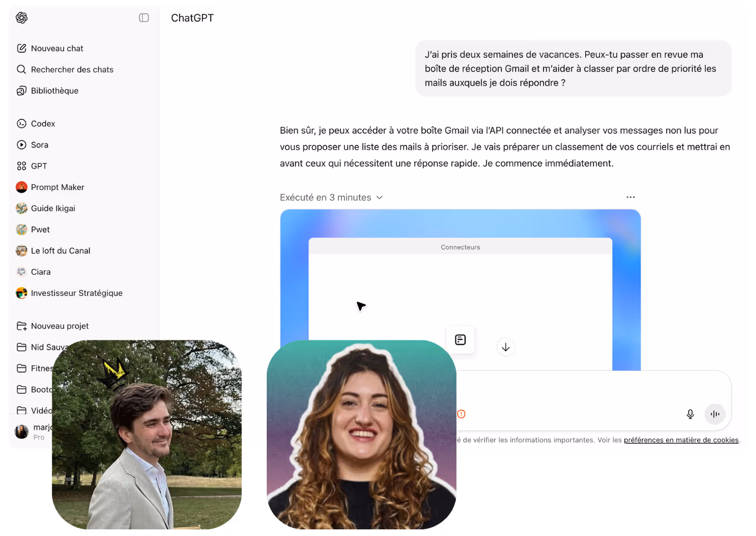
Task: Click the Nid Sauvage project folder icon
Action: point(22,347)
